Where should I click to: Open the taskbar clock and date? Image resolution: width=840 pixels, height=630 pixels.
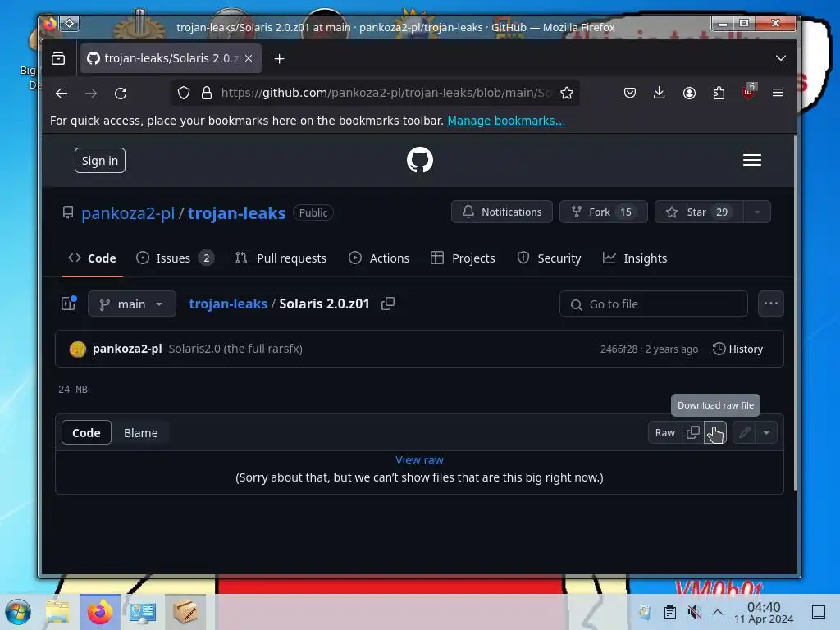764,612
